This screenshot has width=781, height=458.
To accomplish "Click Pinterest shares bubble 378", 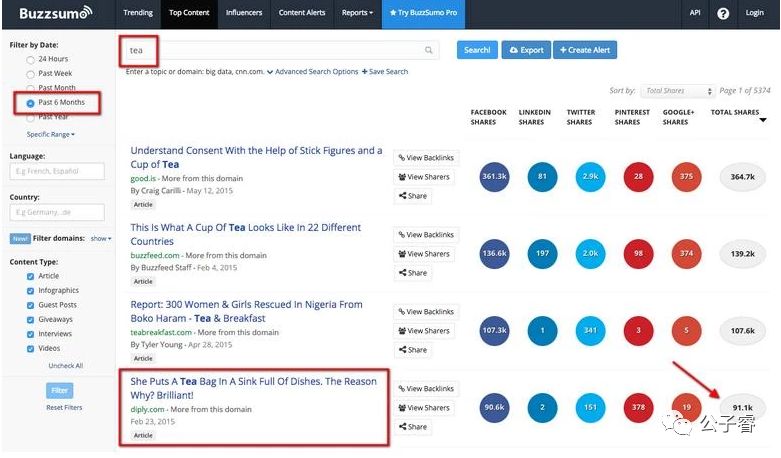I will click(638, 407).
